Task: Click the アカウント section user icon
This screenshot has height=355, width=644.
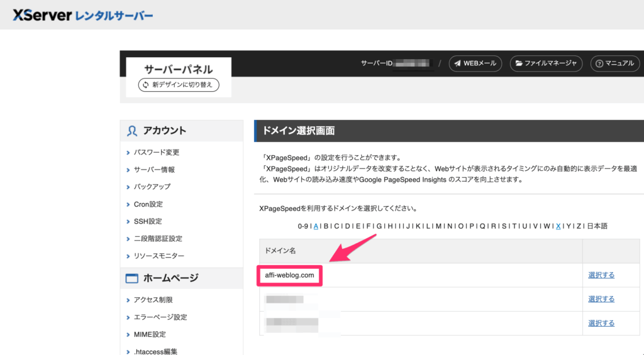Action: (132, 131)
